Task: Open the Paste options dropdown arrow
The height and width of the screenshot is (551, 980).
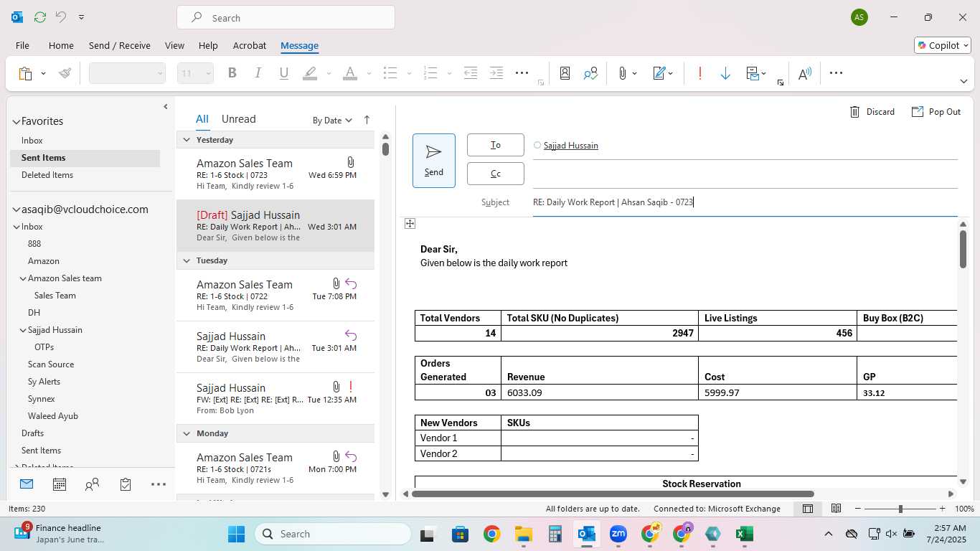Action: tap(43, 73)
